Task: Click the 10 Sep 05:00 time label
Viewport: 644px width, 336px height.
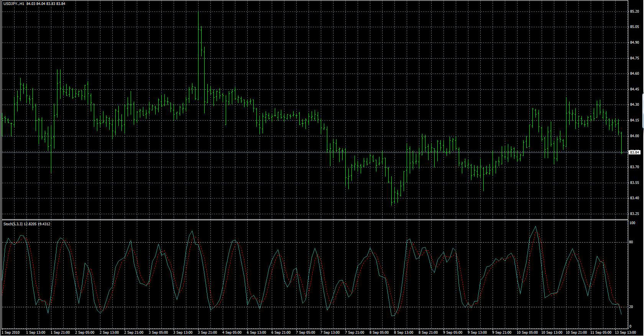Action: [x=527, y=333]
